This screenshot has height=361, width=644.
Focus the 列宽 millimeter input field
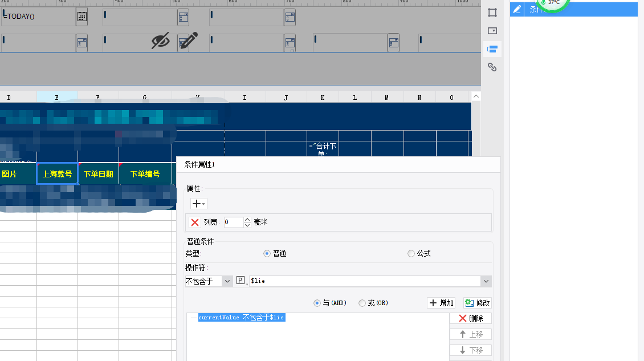[234, 222]
